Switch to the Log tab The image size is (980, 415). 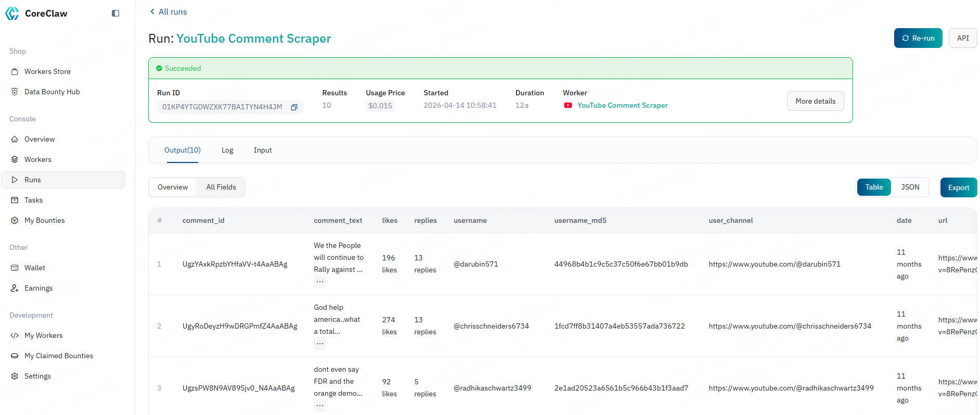tap(227, 150)
